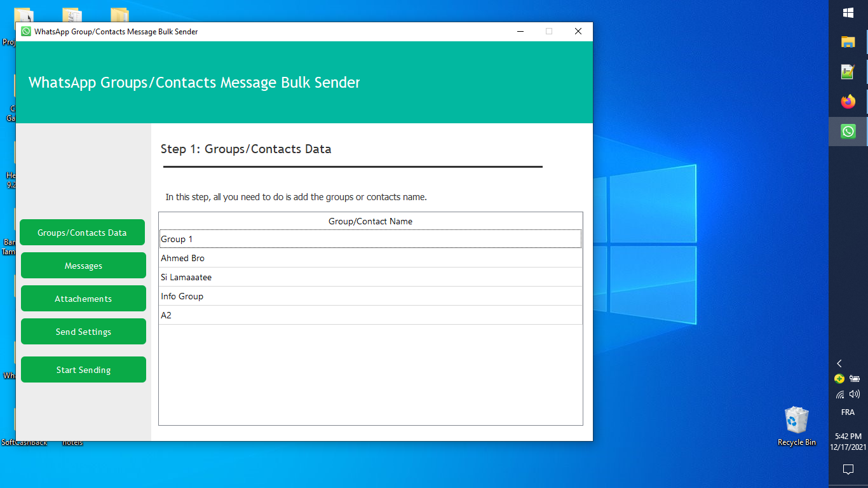
Task: Open File Explorer from the taskbar
Action: point(848,42)
